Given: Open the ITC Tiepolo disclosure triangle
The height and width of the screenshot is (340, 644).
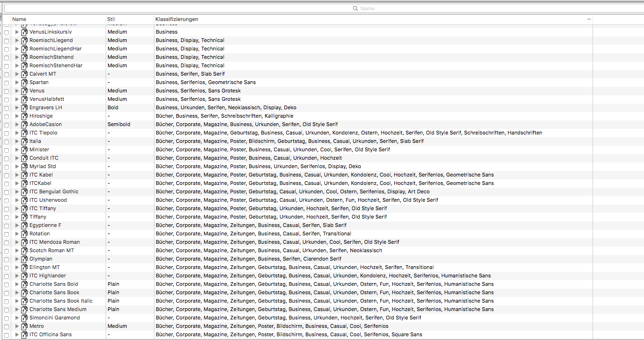Looking at the screenshot, I should tap(17, 133).
